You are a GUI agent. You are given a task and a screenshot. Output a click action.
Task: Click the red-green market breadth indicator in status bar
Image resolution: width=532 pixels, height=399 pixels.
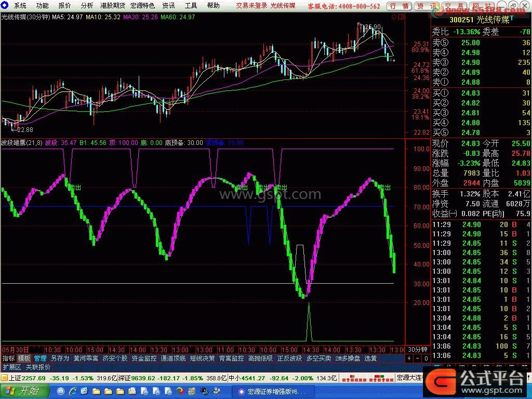(x=367, y=378)
